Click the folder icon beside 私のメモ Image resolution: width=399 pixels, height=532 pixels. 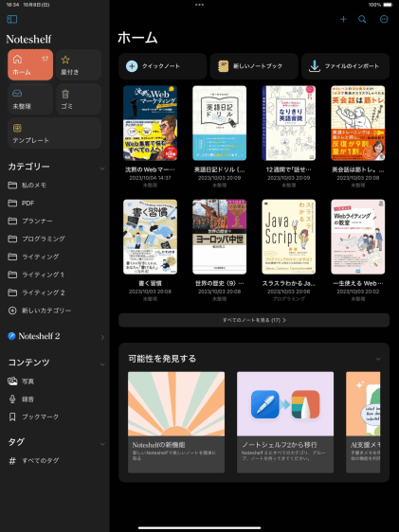pos(12,185)
